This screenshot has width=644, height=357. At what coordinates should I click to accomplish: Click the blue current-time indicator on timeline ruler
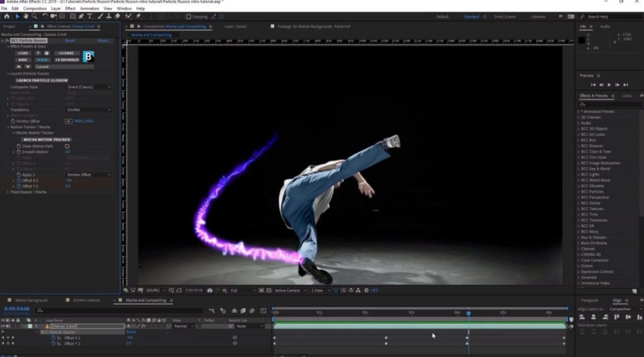[468, 313]
